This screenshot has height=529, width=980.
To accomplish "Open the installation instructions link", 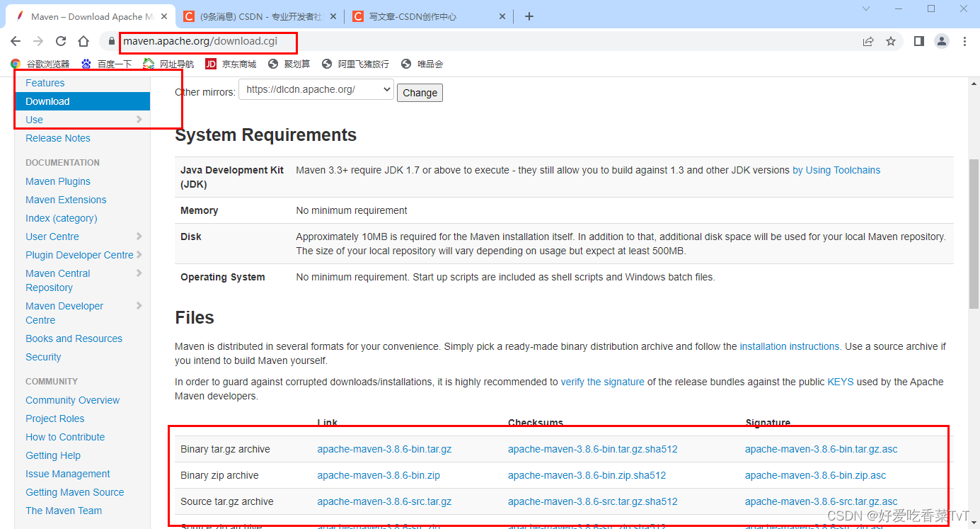I will (790, 346).
